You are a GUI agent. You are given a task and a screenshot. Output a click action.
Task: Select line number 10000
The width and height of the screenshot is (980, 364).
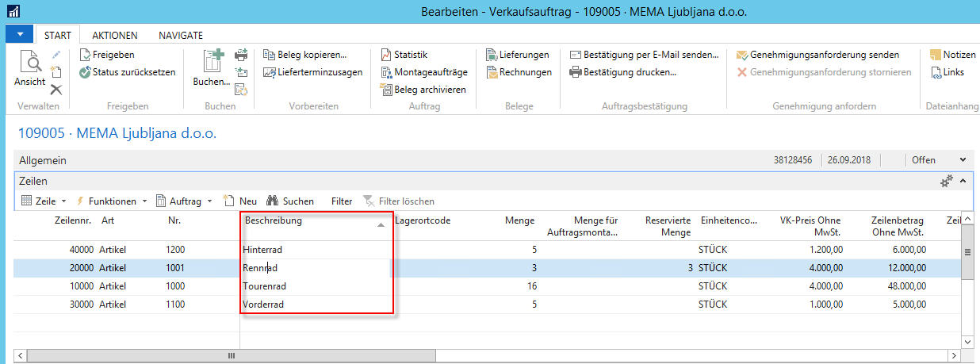click(81, 286)
